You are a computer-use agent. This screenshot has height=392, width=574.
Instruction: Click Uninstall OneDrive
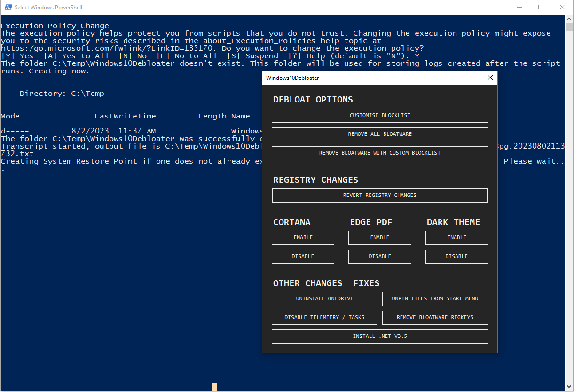[325, 299]
